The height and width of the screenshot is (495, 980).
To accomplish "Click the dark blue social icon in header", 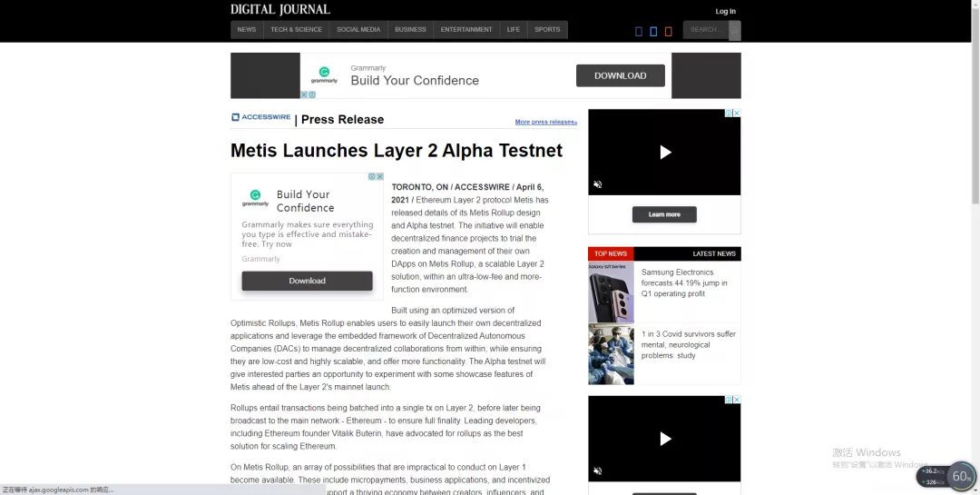I will pos(639,31).
